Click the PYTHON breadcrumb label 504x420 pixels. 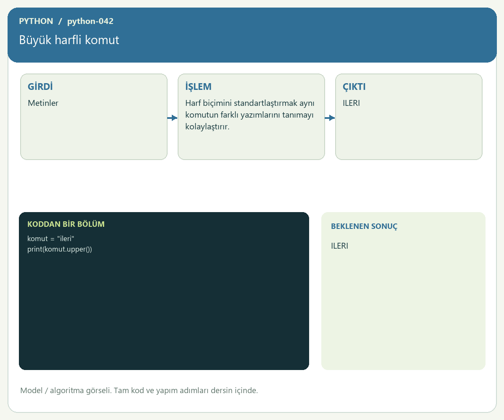pos(36,21)
